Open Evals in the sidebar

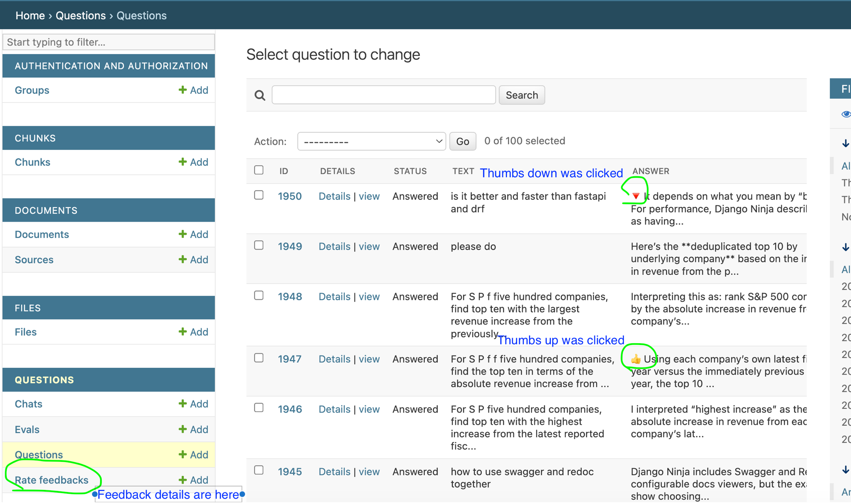point(27,429)
